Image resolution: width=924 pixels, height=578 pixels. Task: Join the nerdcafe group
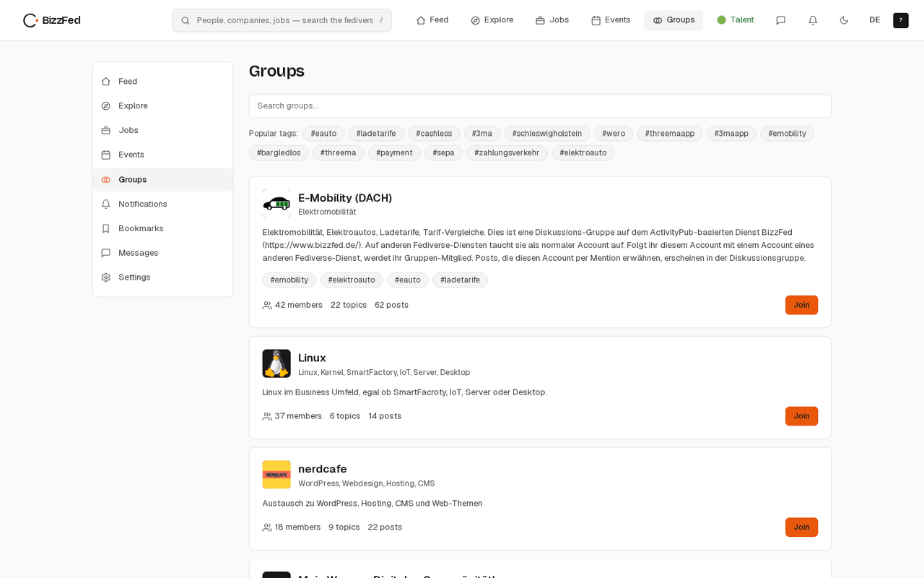[801, 527]
